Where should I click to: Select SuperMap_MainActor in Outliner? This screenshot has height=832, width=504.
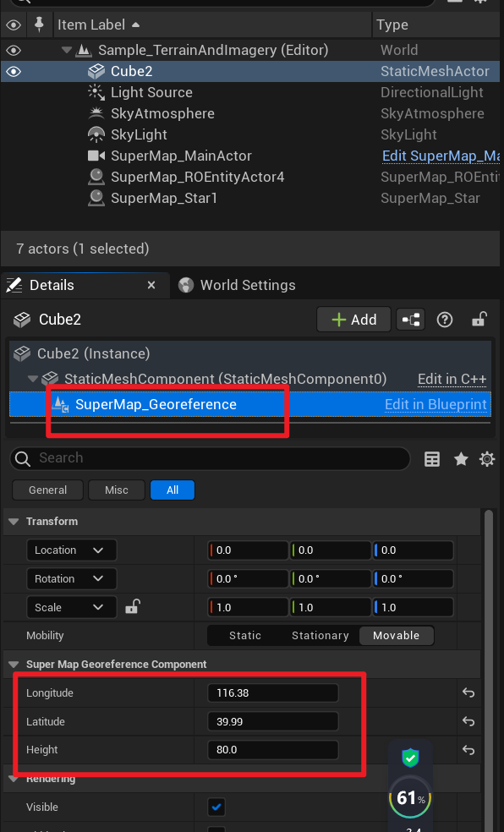tap(181, 156)
